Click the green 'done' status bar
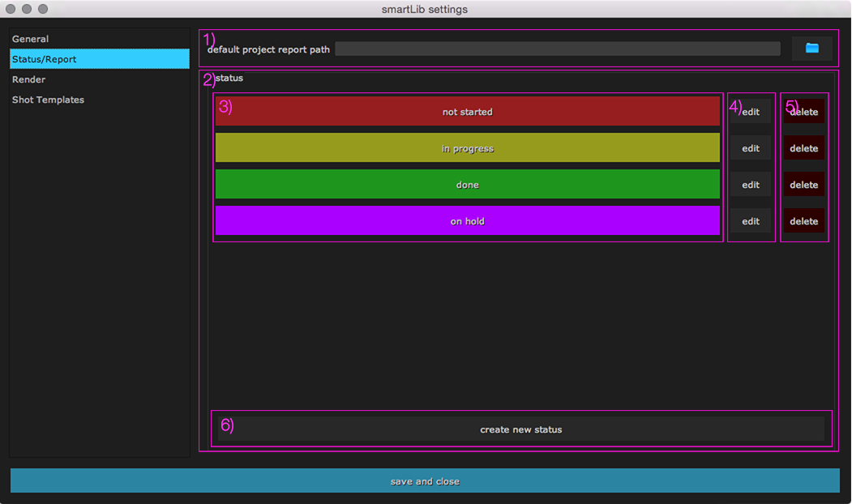Viewport: 852px width, 504px height. (467, 185)
